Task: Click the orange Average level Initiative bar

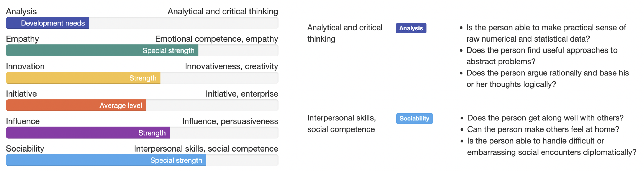Action: 76,105
